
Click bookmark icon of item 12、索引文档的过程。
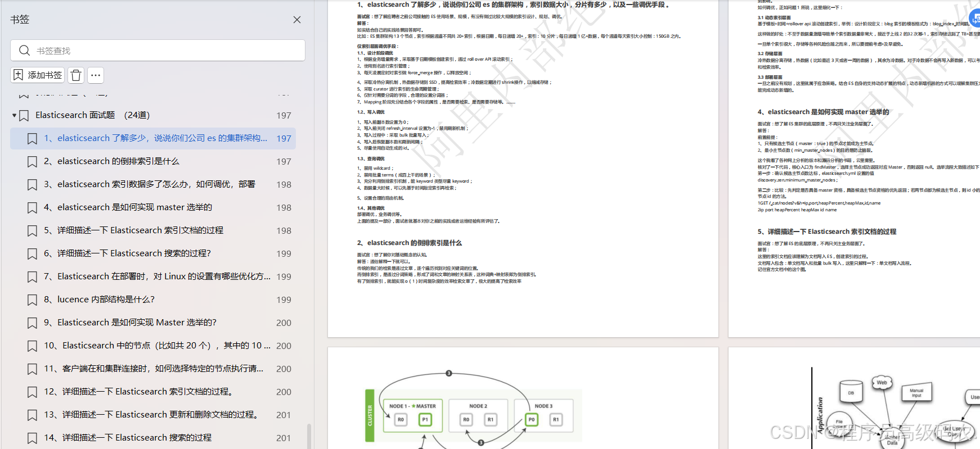tap(33, 392)
